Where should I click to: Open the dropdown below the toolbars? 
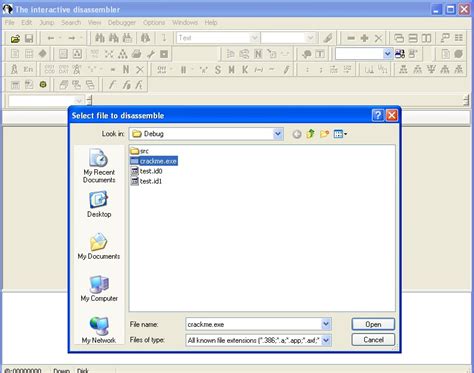click(79, 100)
